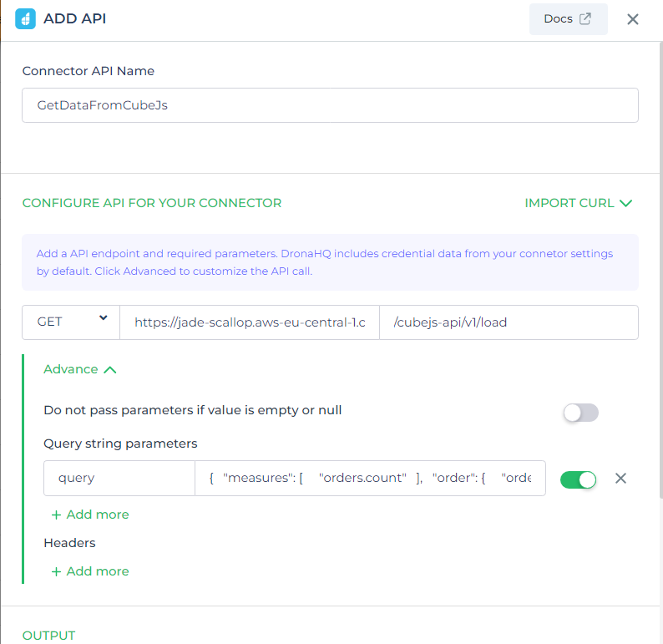Open the GET method dropdown

(71, 322)
